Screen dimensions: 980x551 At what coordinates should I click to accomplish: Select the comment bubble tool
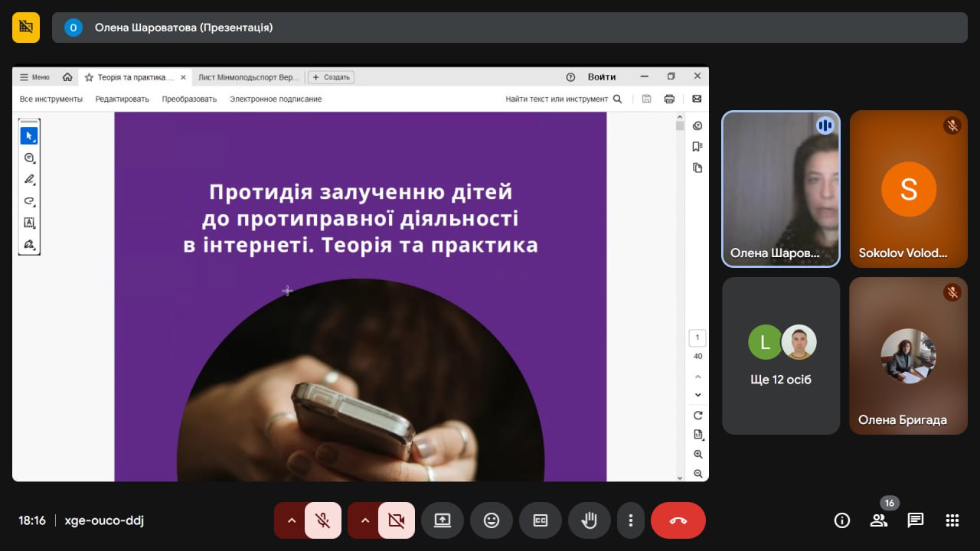(29, 158)
